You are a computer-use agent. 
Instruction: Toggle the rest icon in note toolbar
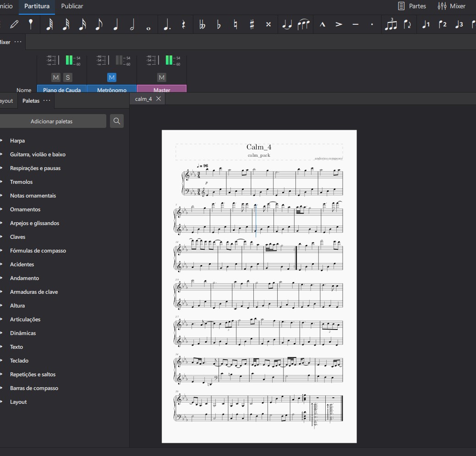[183, 25]
